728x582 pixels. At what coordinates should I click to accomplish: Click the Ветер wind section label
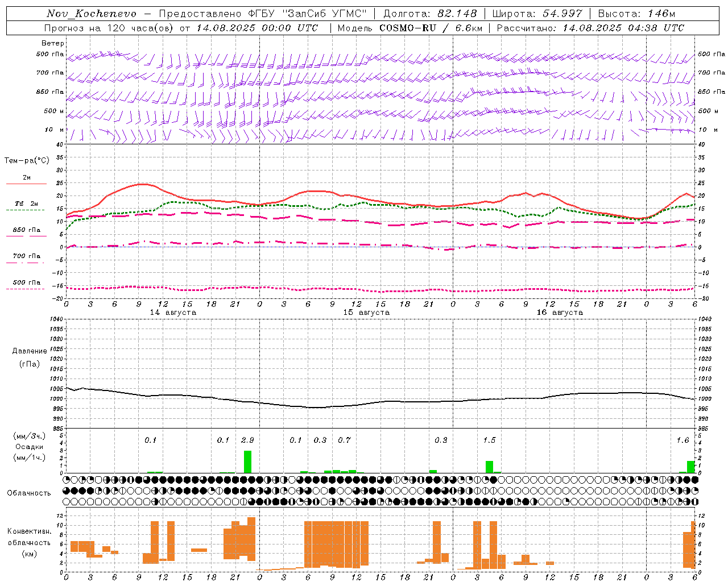coord(53,43)
